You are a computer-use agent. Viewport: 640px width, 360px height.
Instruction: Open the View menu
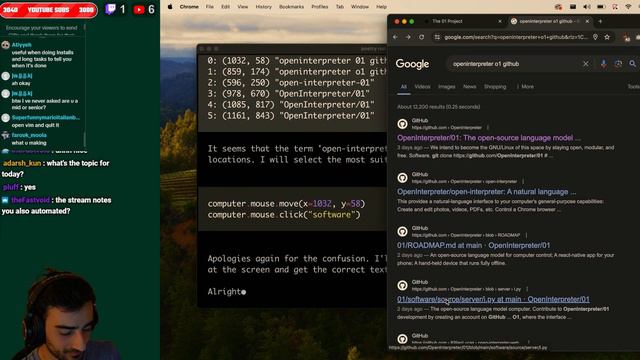point(242,7)
